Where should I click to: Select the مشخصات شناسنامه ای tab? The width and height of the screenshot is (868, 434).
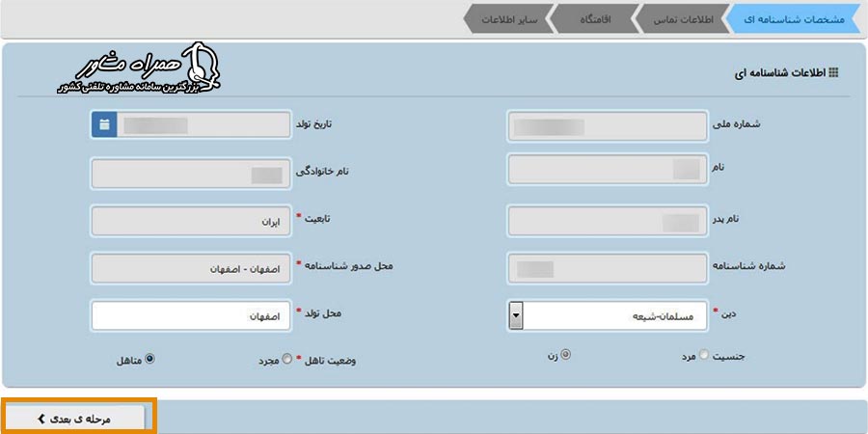pos(796,19)
